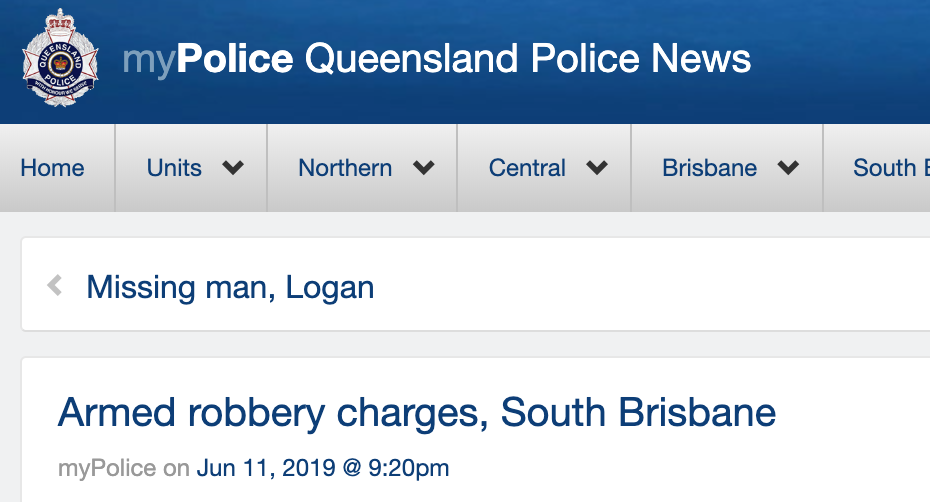Select the Units menu label
Viewport: 930px width, 502px height.
(x=174, y=168)
